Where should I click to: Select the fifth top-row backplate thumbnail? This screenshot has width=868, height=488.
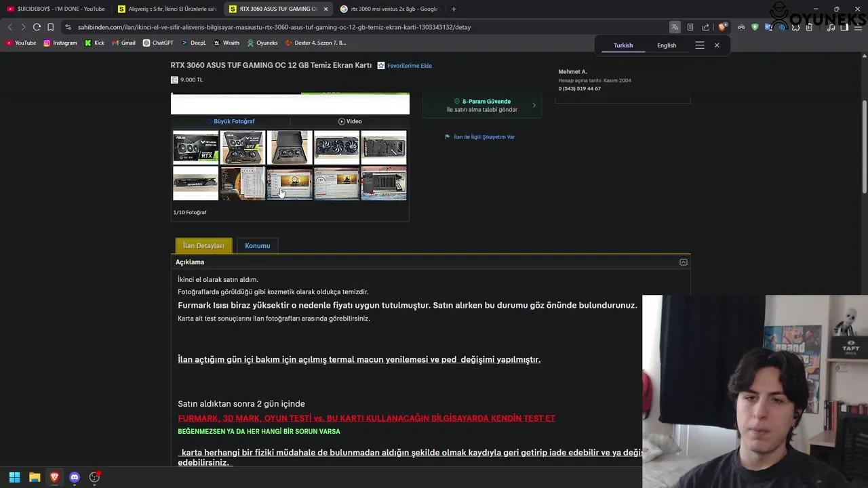tap(384, 148)
